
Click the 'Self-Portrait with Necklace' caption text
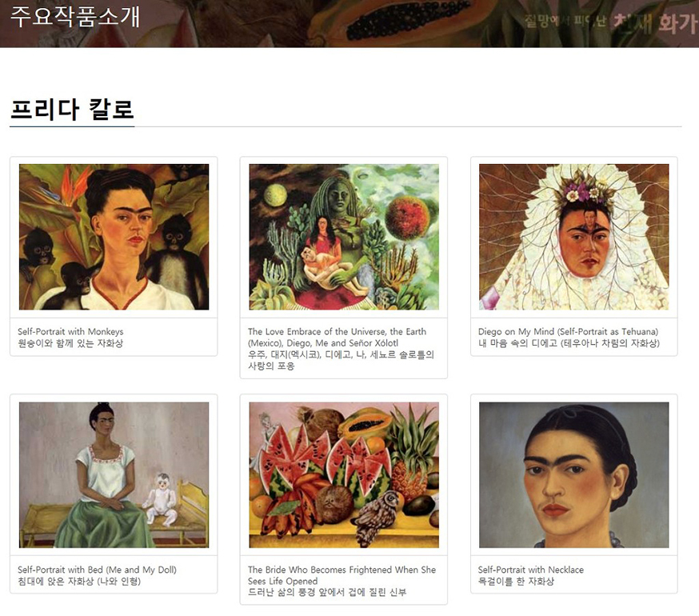[x=530, y=570]
